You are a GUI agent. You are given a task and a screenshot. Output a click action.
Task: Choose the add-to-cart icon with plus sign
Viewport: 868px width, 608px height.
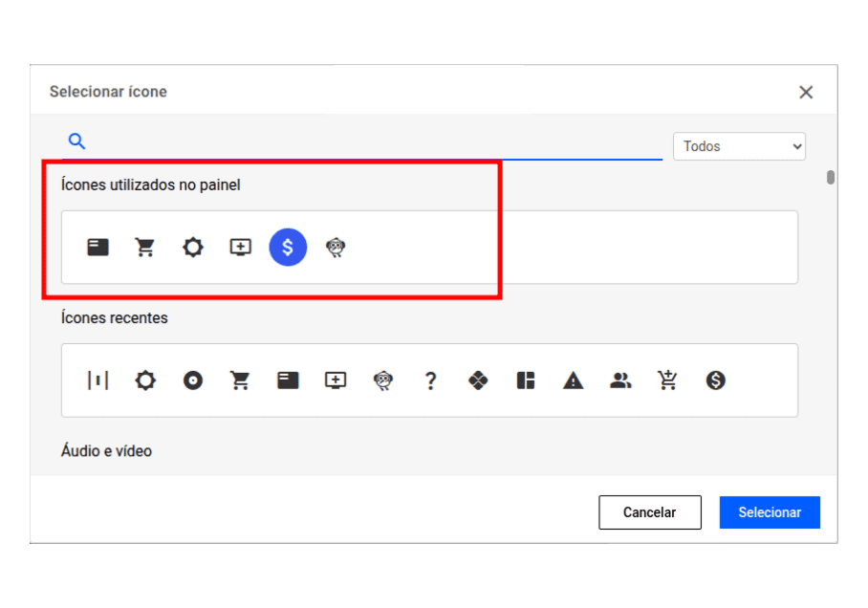coord(667,380)
